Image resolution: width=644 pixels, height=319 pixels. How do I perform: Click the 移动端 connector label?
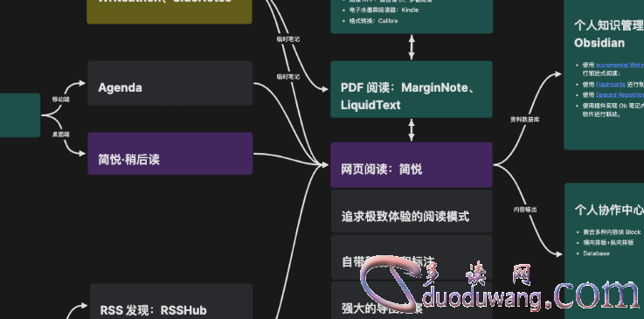click(x=60, y=100)
